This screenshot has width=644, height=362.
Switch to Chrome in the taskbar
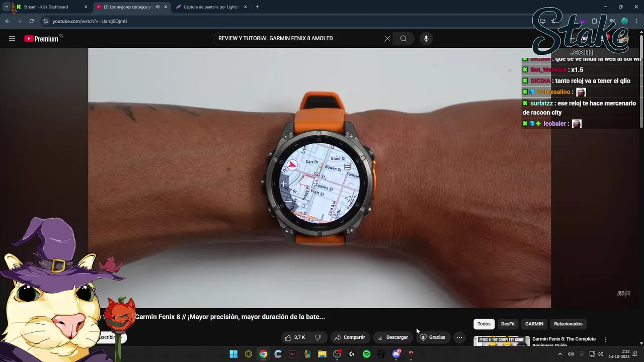click(x=263, y=354)
